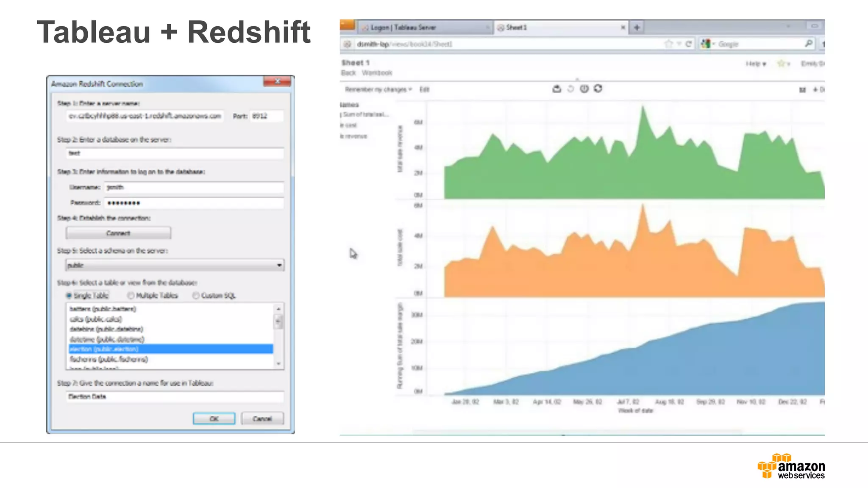868x488 pixels.
Task: Click the site identity icon in address bar
Action: tap(348, 44)
